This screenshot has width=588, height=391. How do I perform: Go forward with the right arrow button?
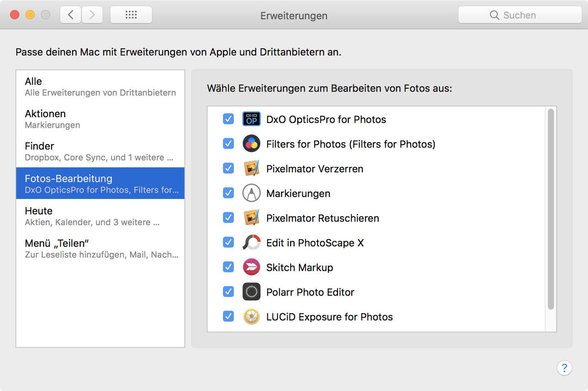tap(92, 15)
